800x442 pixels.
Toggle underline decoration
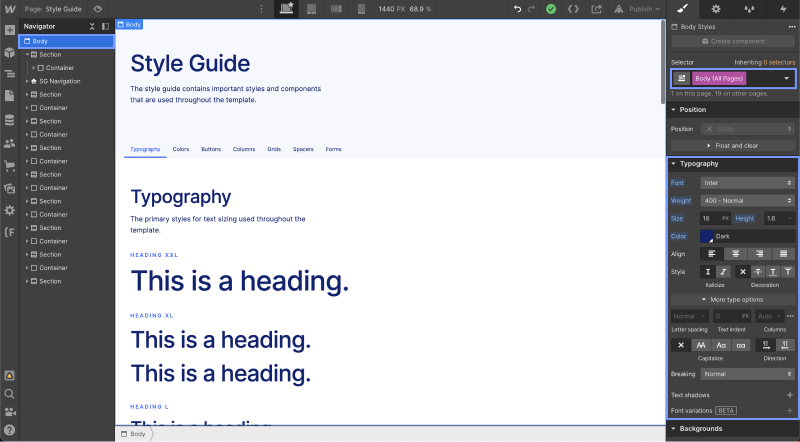click(773, 272)
